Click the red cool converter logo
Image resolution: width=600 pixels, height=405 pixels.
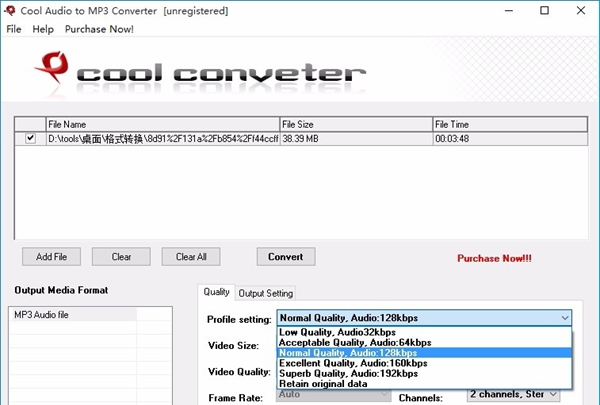(52, 67)
